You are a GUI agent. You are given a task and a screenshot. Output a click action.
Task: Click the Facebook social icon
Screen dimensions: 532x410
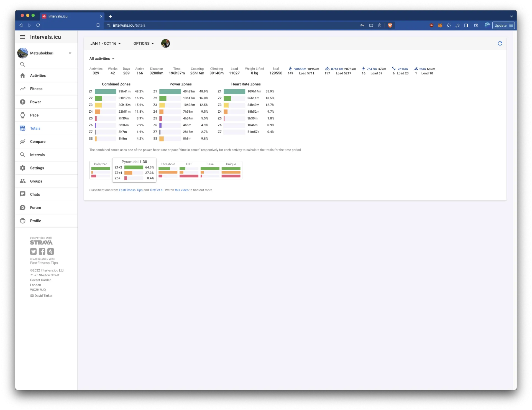click(x=42, y=252)
